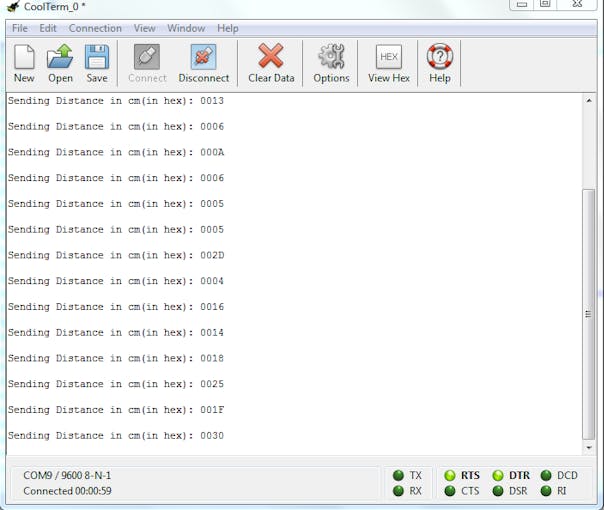Click the line ending with 0030
604x510 pixels.
[x=116, y=436]
